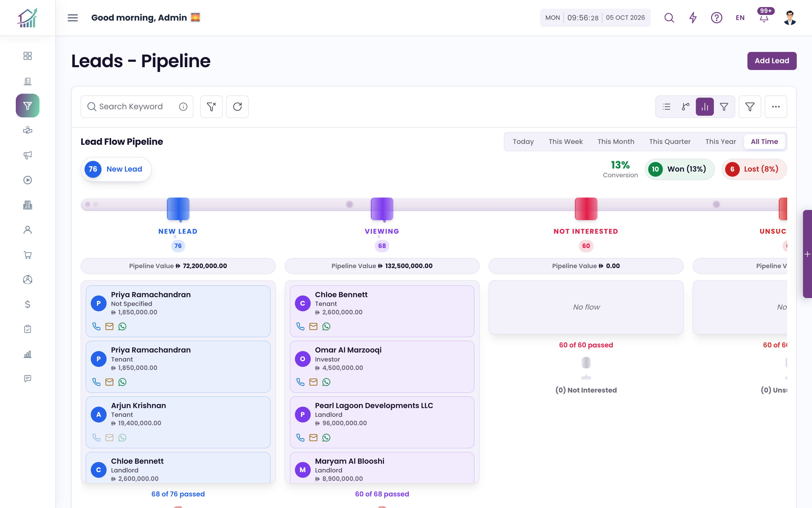Open the Leads funnel sidebar icon
Screen dimensions: 812x508
click(28, 106)
